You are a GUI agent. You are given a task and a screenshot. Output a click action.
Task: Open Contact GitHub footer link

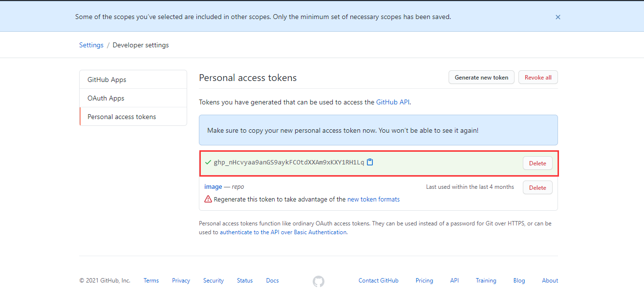[x=379, y=281]
